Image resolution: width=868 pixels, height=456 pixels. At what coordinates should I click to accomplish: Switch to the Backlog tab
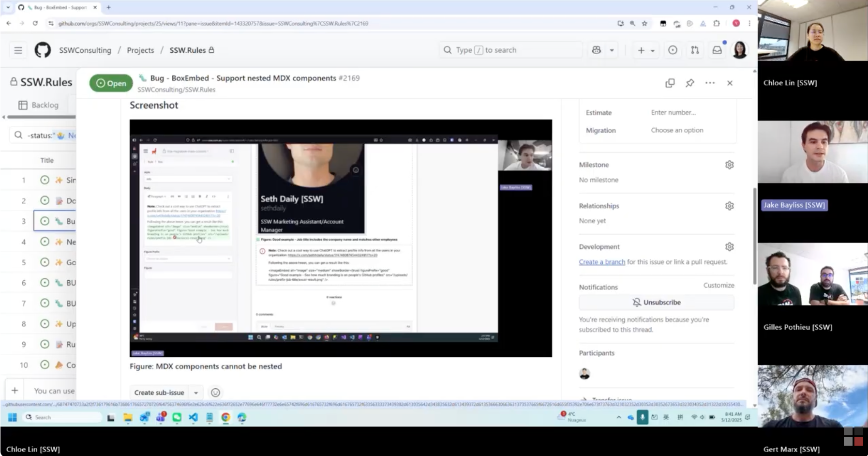pyautogui.click(x=39, y=105)
